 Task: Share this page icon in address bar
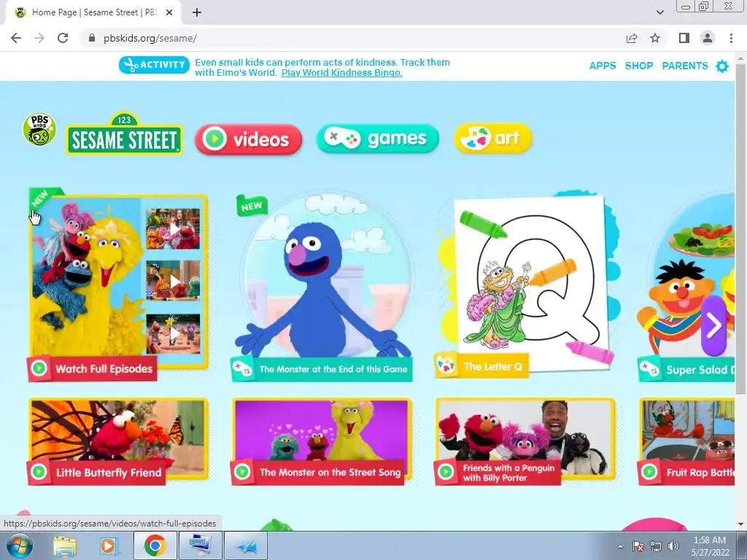632,38
